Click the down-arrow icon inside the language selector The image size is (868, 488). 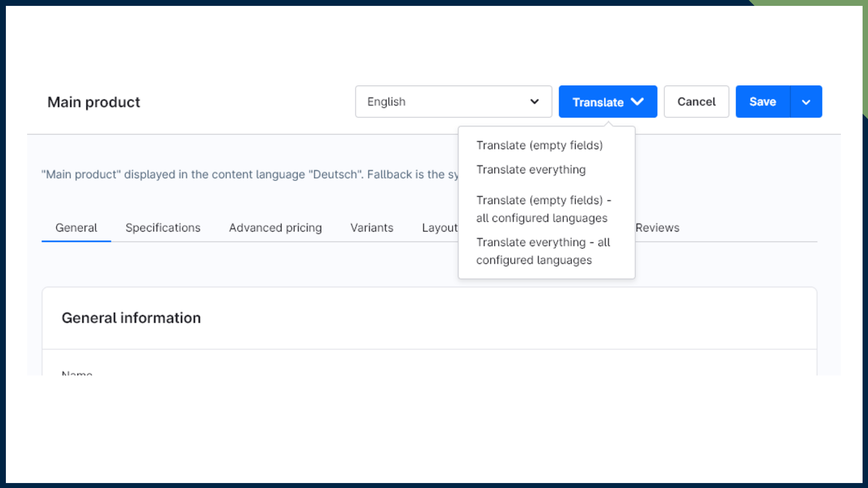tap(534, 102)
